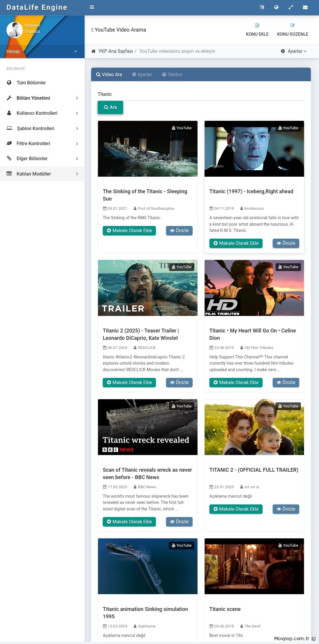This screenshot has height=644, width=319.
Task: Click the laptop icon beside Şablon Kontrolleri
Action: coord(9,128)
